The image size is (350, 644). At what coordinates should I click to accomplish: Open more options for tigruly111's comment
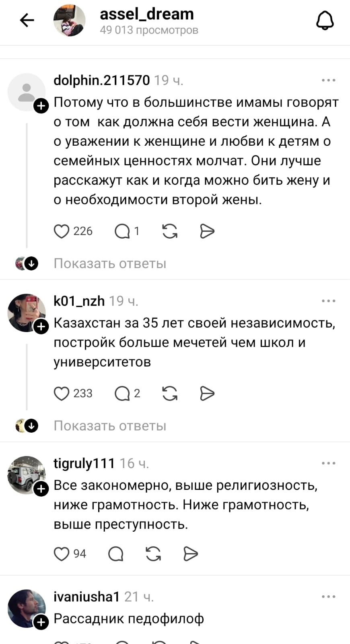328,463
